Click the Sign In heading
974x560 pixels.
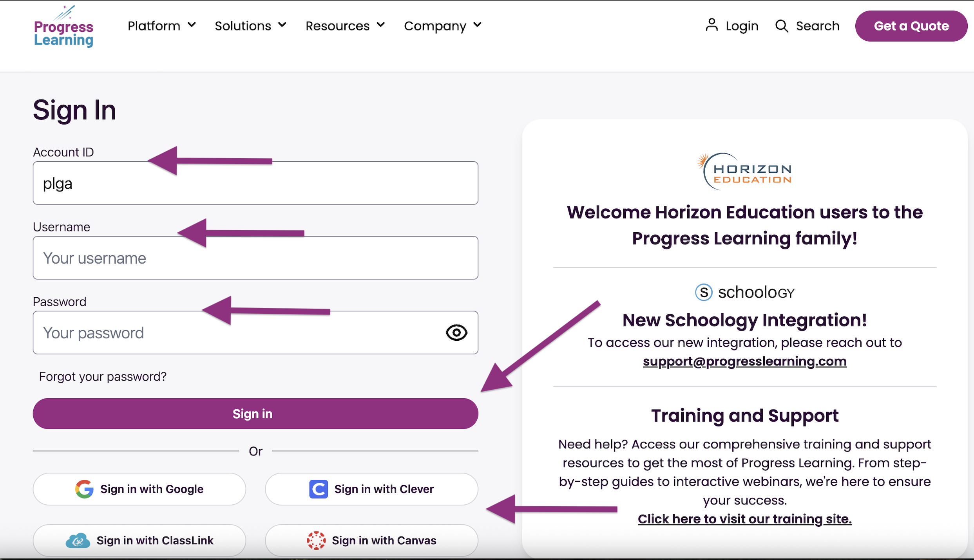click(74, 110)
